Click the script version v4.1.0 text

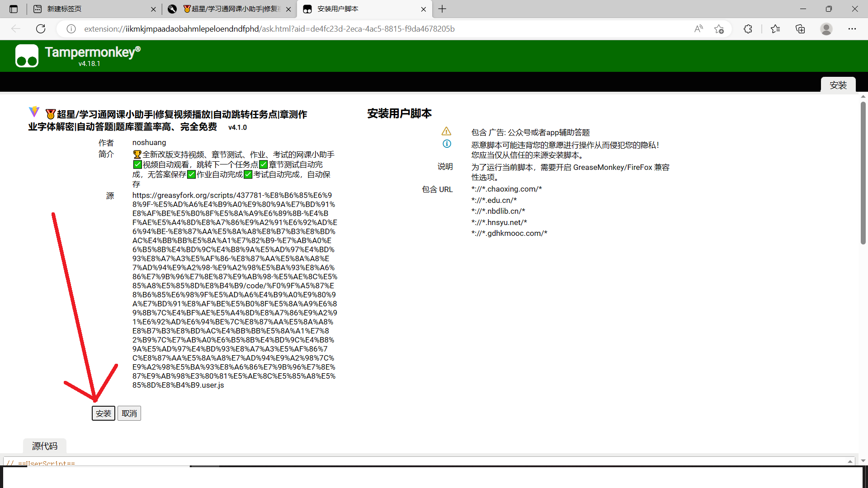point(237,127)
